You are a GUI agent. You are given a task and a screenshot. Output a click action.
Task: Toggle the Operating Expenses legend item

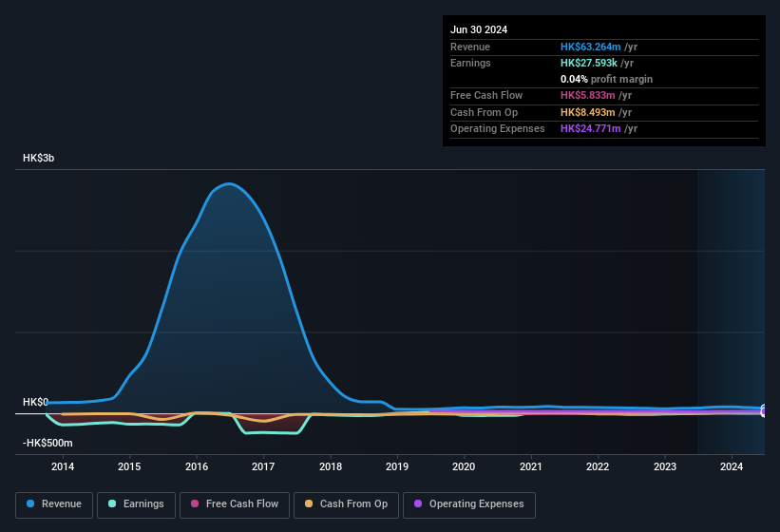pyautogui.click(x=469, y=504)
